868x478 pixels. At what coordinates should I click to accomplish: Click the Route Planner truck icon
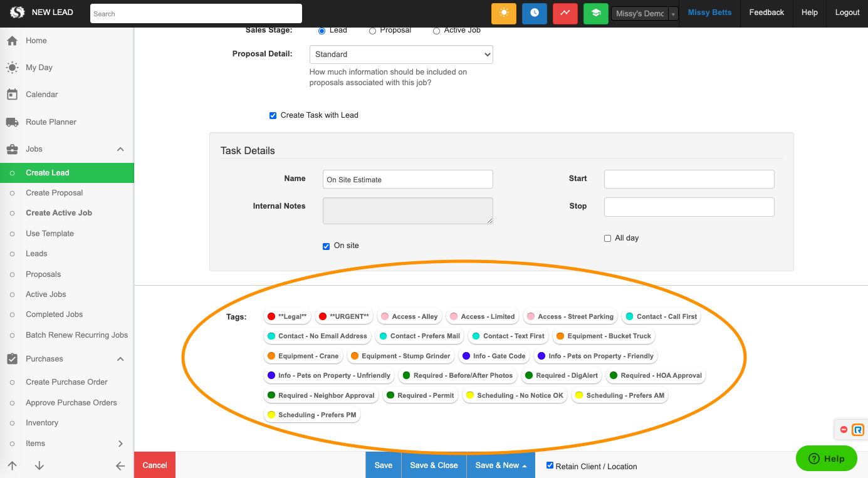[x=12, y=122]
